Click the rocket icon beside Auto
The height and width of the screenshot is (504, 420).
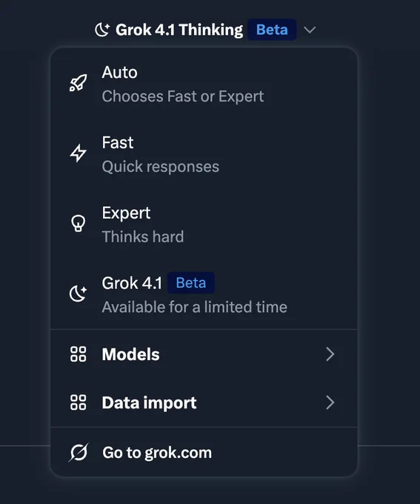point(78,83)
